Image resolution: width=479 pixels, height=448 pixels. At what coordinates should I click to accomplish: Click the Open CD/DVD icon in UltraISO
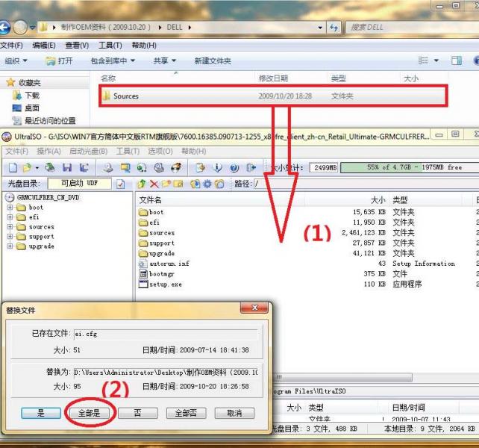click(x=50, y=167)
